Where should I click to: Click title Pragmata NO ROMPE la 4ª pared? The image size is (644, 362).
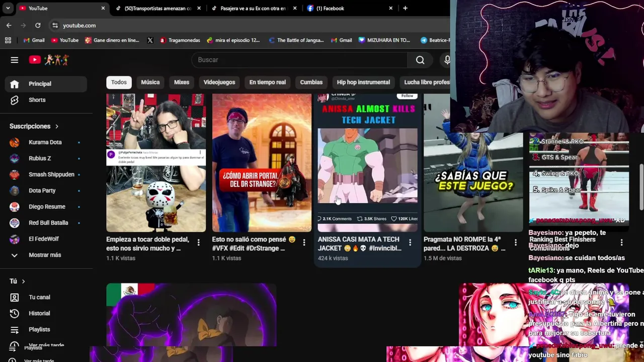[x=464, y=244]
